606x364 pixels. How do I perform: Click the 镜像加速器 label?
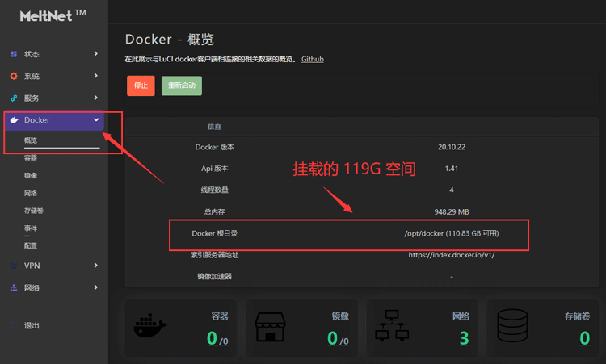[214, 276]
